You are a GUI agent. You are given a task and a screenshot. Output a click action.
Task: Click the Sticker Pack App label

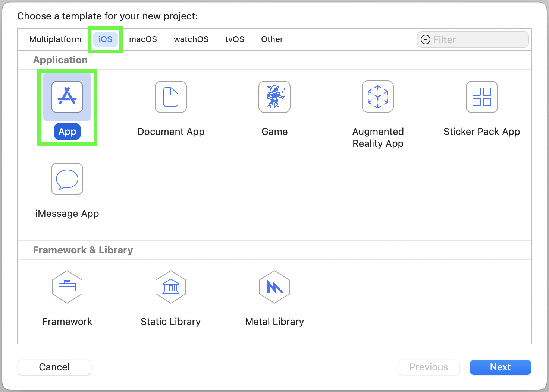(482, 132)
